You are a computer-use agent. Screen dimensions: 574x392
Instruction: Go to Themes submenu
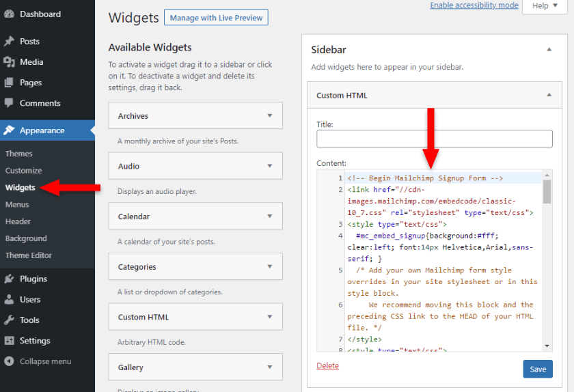18,154
